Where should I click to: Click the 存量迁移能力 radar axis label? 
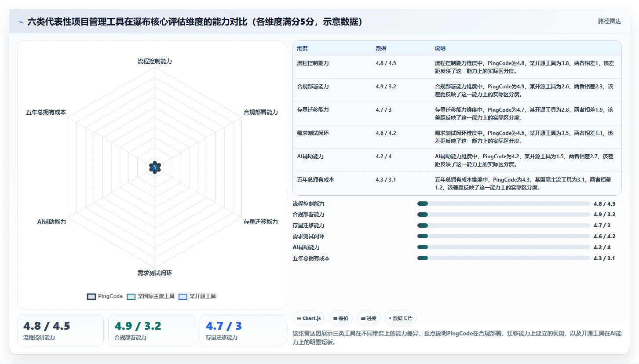pos(261,222)
